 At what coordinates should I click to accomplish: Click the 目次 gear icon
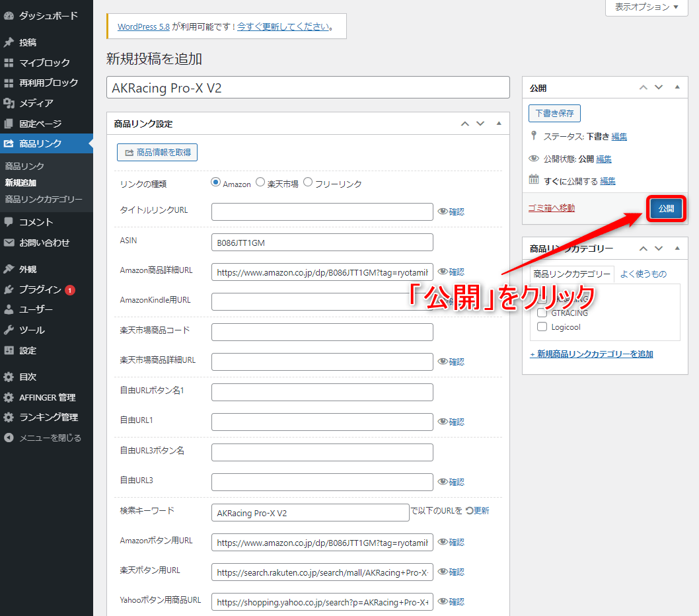[x=9, y=377]
